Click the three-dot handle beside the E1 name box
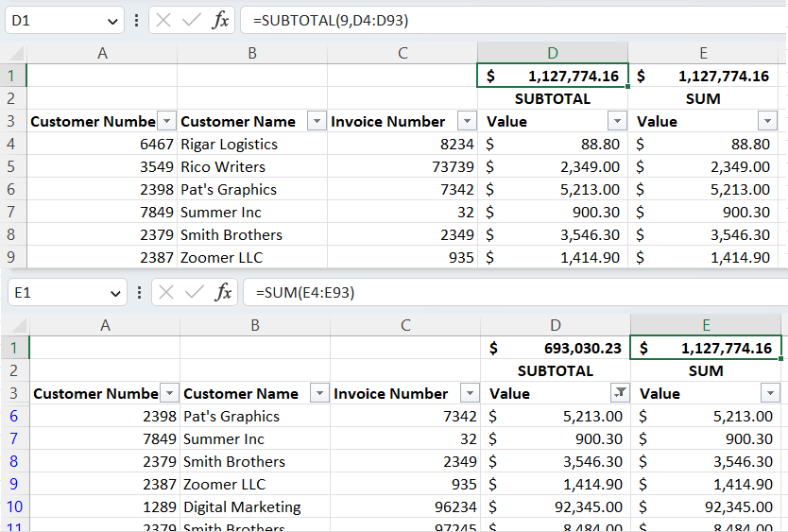 click(139, 293)
